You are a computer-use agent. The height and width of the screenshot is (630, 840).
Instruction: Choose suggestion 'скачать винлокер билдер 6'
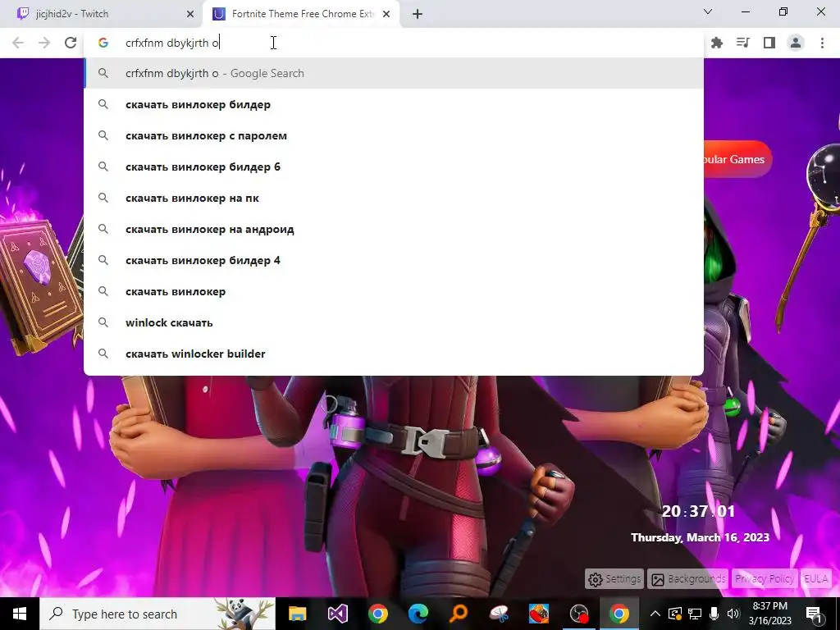coord(394,167)
